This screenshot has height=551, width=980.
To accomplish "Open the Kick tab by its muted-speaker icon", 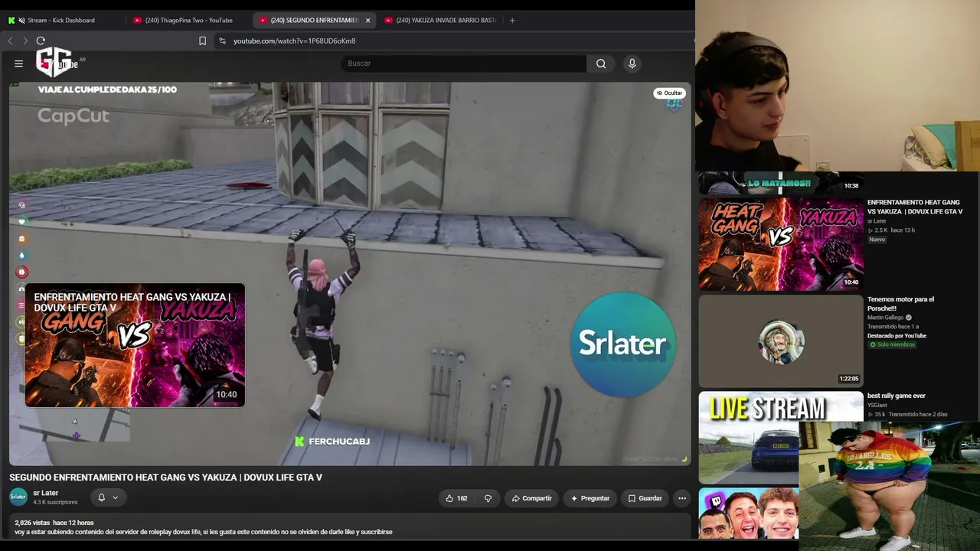I will 21,20.
